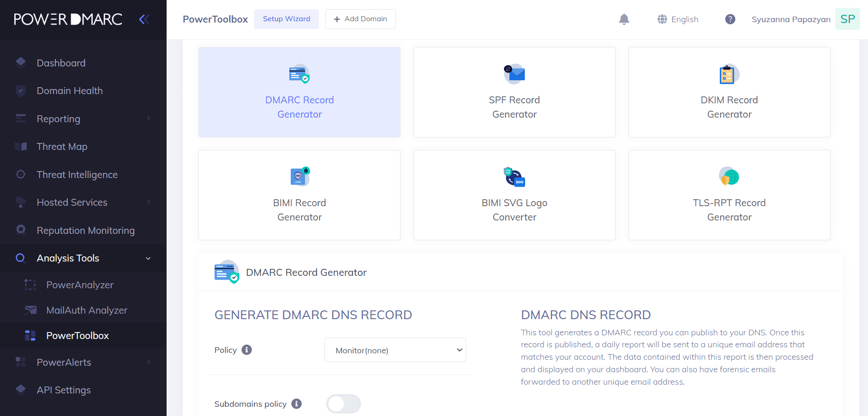Open the notifications bell

[x=624, y=19]
